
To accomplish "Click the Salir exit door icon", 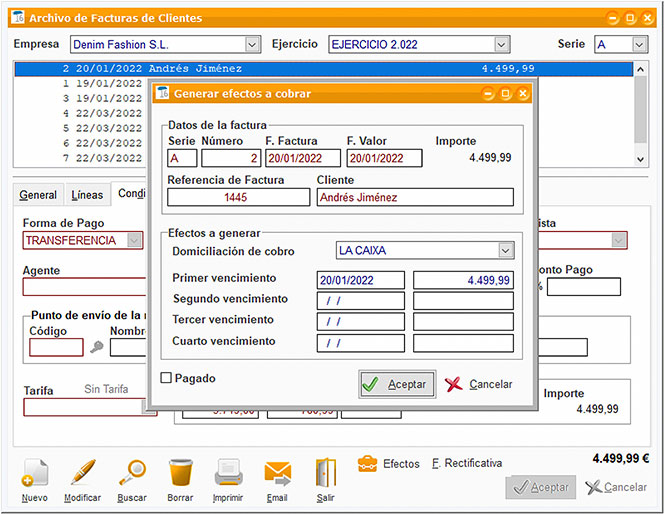I will [x=326, y=472].
